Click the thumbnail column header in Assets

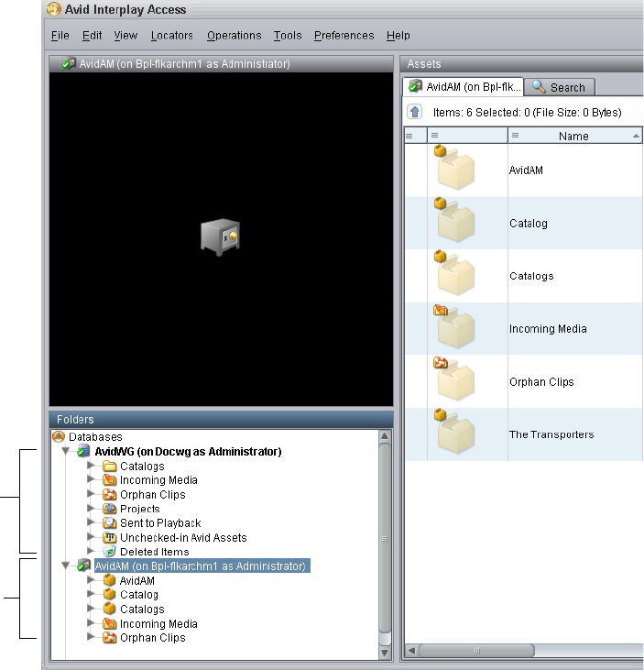pyautogui.click(x=467, y=136)
